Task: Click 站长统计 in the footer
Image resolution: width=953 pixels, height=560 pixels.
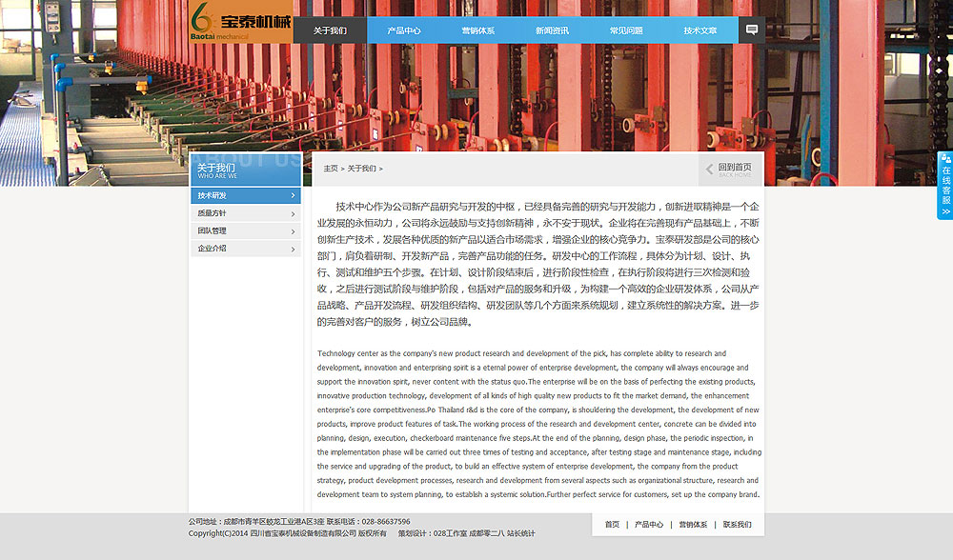Action: click(x=521, y=533)
